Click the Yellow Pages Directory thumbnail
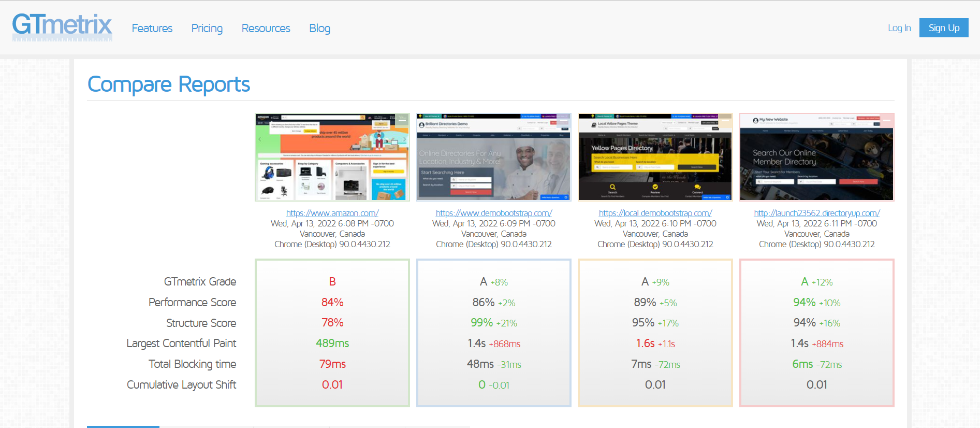 pyautogui.click(x=655, y=157)
